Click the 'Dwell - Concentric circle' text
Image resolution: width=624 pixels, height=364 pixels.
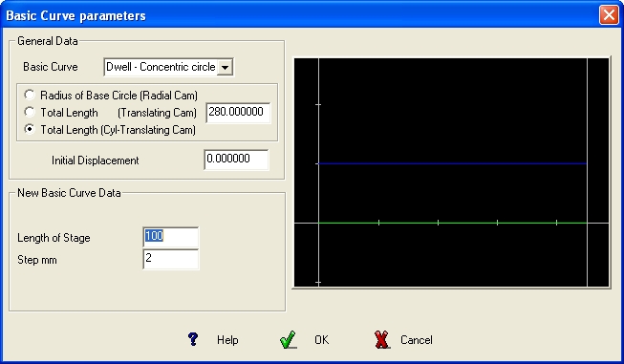pos(161,67)
